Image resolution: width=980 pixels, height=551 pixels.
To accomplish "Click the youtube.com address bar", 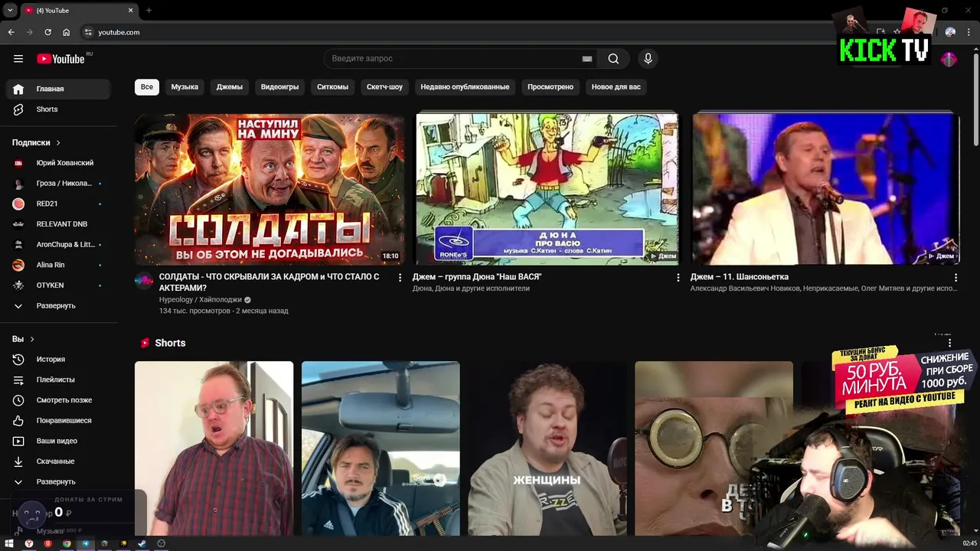I will click(x=459, y=32).
